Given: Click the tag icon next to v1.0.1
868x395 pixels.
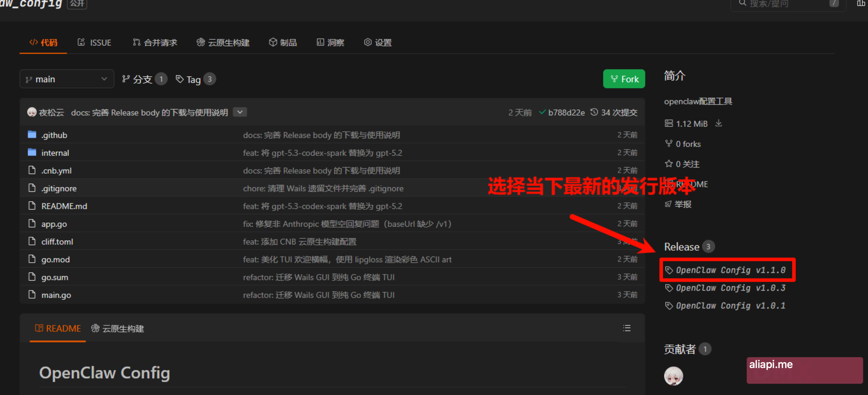Looking at the screenshot, I should 669,306.
